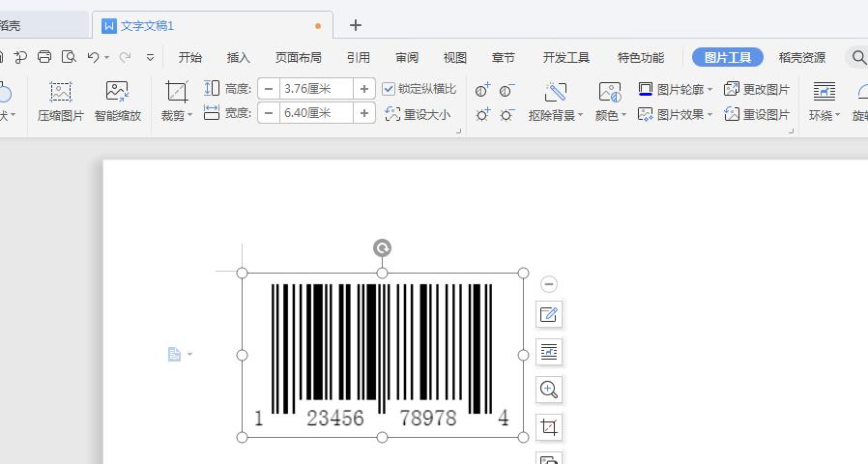
Task: Switch to 章节 tab
Action: [x=503, y=57]
